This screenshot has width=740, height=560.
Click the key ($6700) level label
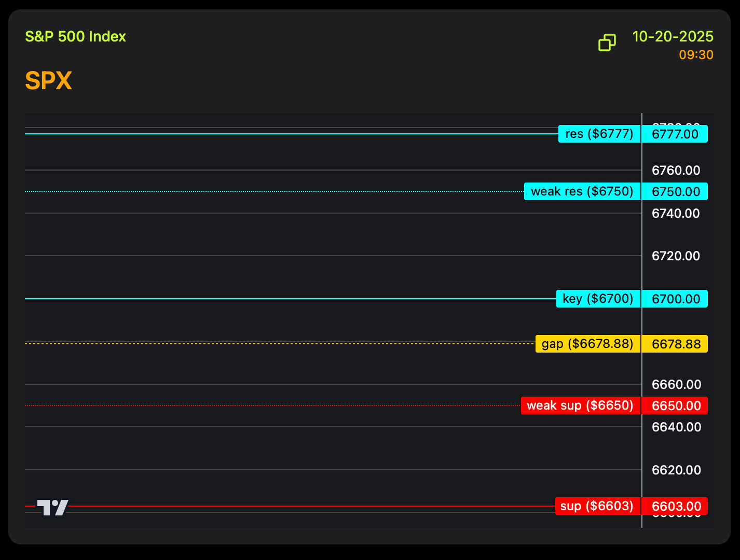[x=598, y=299]
